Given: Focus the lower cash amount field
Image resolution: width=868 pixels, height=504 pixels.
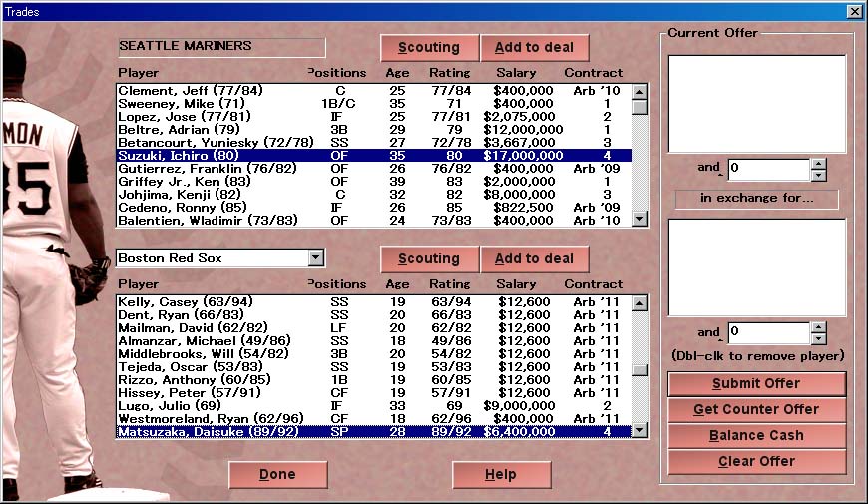Looking at the screenshot, I should tap(769, 333).
